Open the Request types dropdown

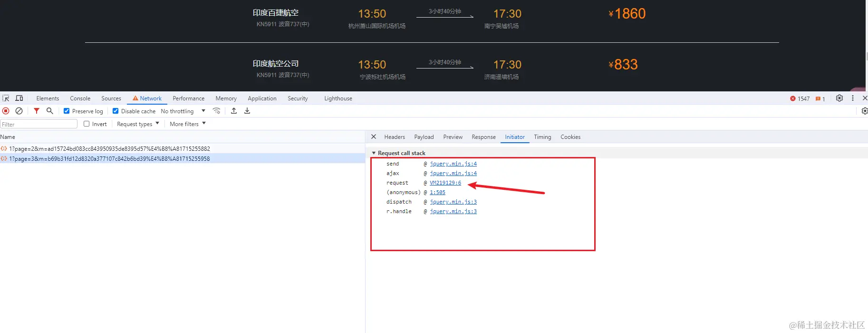click(x=138, y=124)
